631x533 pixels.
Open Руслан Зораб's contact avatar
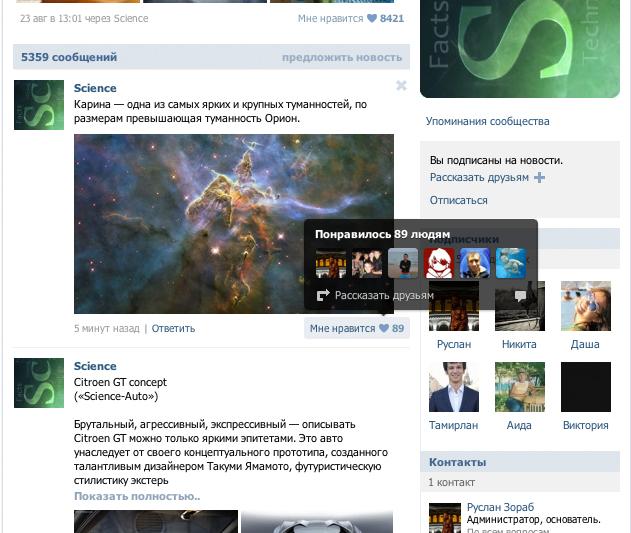coord(445,518)
